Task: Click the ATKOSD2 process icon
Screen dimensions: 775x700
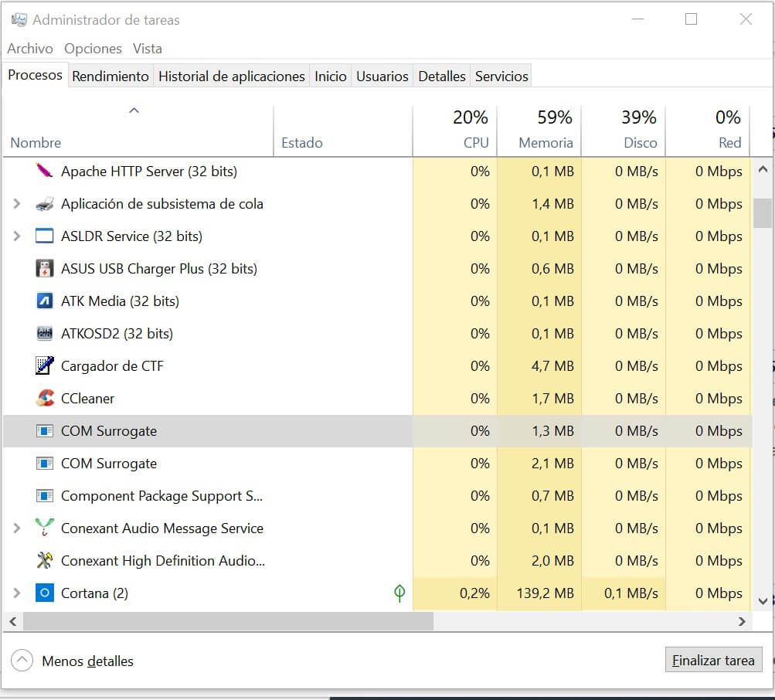Action: pyautogui.click(x=45, y=333)
